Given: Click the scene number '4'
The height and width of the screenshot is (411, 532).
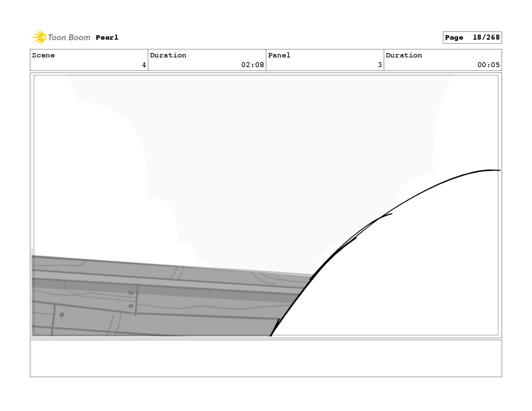Looking at the screenshot, I should [x=144, y=65].
